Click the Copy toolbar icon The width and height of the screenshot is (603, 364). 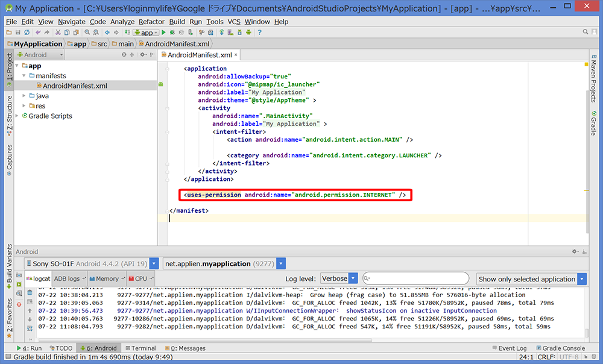(67, 33)
